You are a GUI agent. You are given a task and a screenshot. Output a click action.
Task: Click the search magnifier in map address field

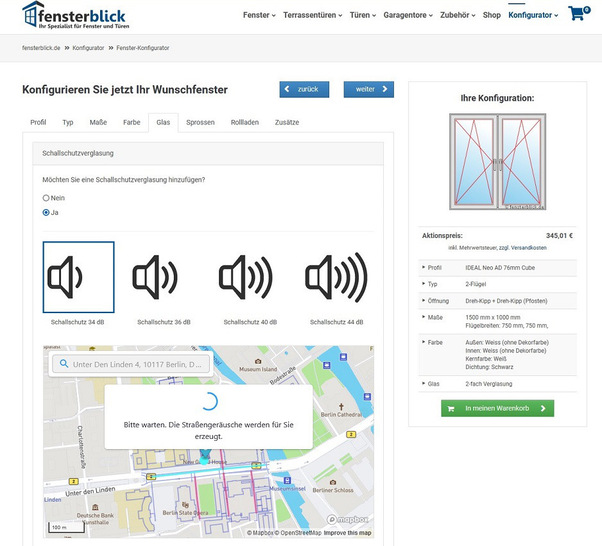click(63, 364)
